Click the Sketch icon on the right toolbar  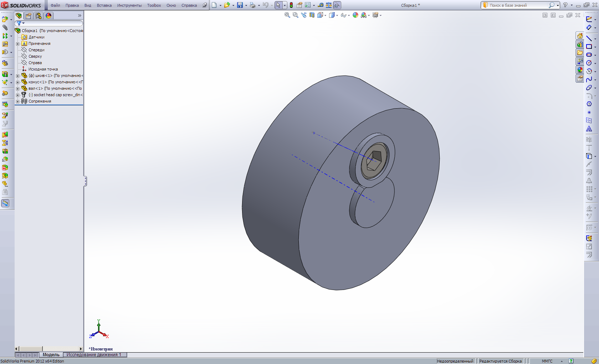[589, 19]
